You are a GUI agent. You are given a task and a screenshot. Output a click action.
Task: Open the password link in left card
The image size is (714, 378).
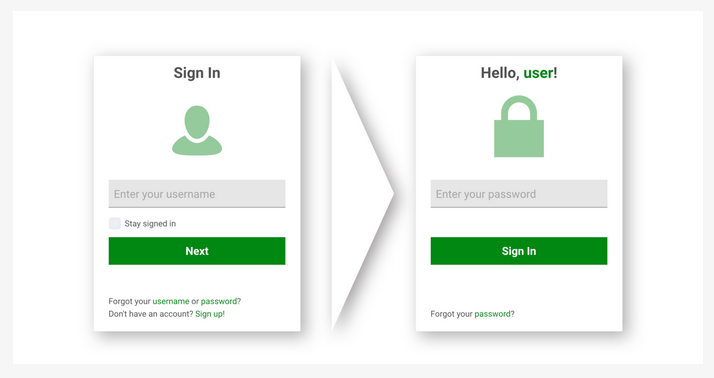[219, 301]
